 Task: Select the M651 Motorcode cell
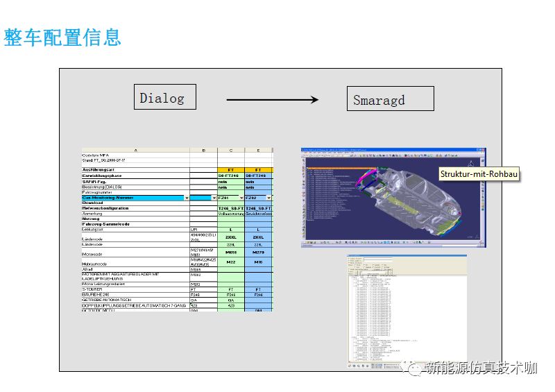(x=230, y=253)
